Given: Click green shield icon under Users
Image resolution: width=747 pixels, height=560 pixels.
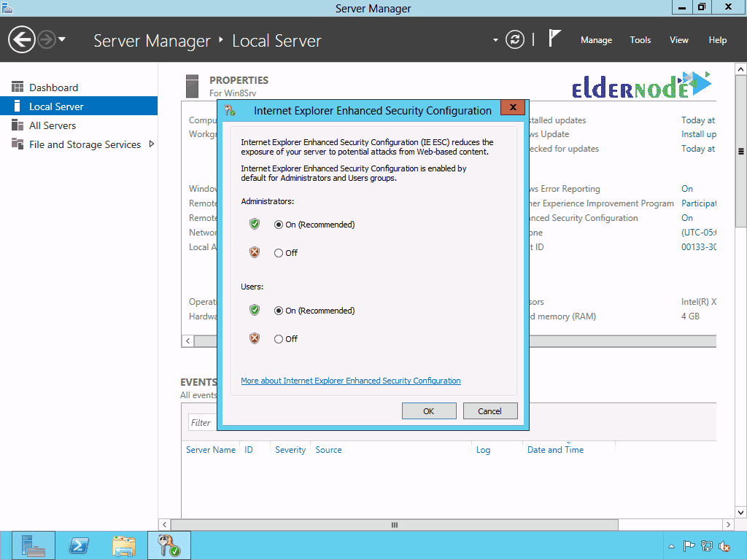Looking at the screenshot, I should [255, 310].
